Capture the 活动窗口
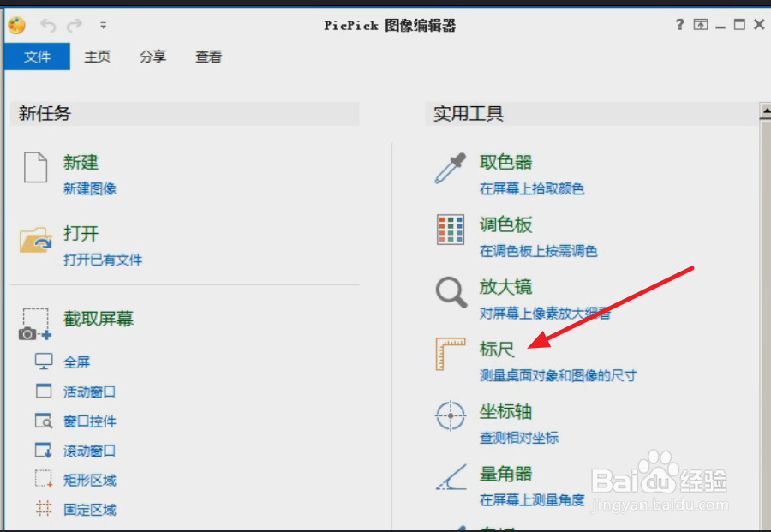This screenshot has width=771, height=532. click(x=89, y=392)
